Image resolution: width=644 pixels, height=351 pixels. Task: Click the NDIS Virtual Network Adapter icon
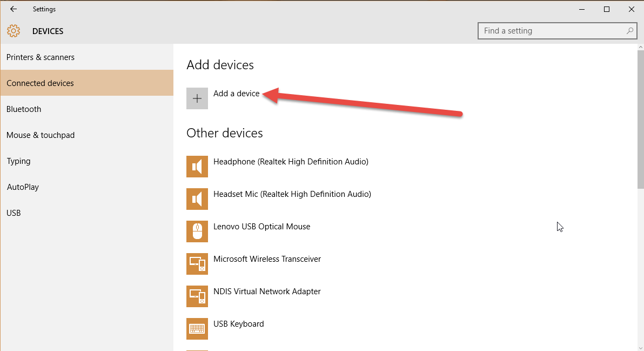pos(197,296)
